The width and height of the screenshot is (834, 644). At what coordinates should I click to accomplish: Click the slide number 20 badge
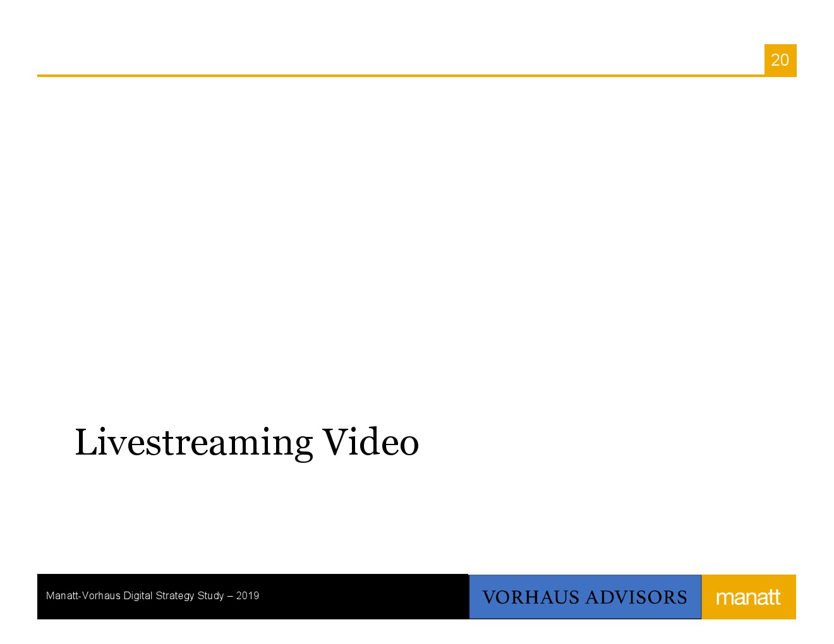780,60
